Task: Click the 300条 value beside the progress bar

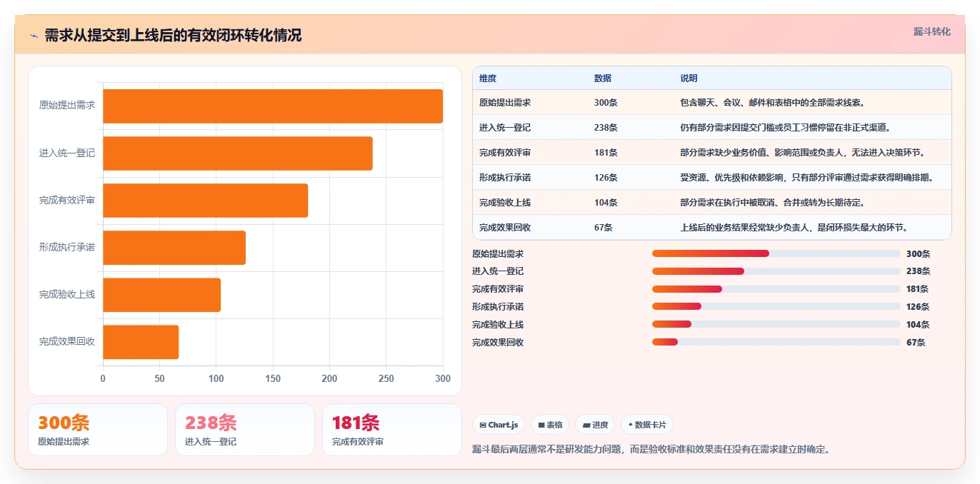Action: coord(919,253)
